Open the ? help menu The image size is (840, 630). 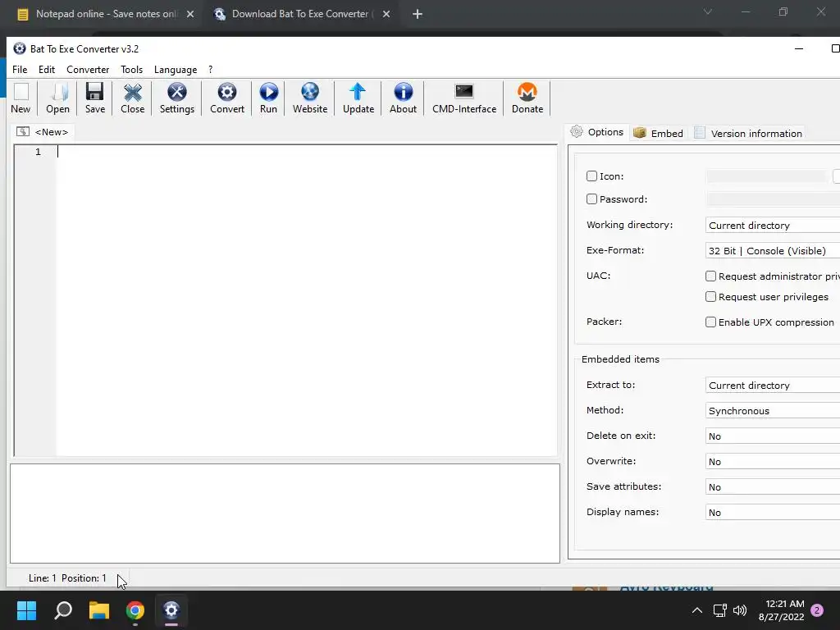tap(211, 70)
